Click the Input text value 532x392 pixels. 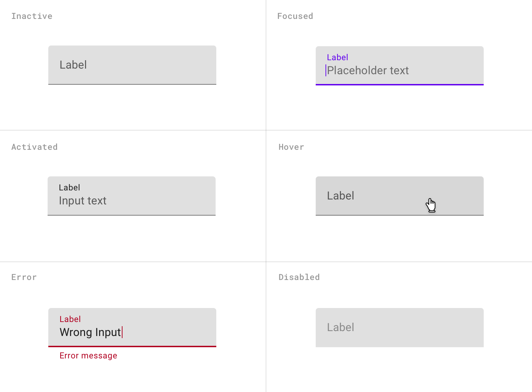pos(83,201)
